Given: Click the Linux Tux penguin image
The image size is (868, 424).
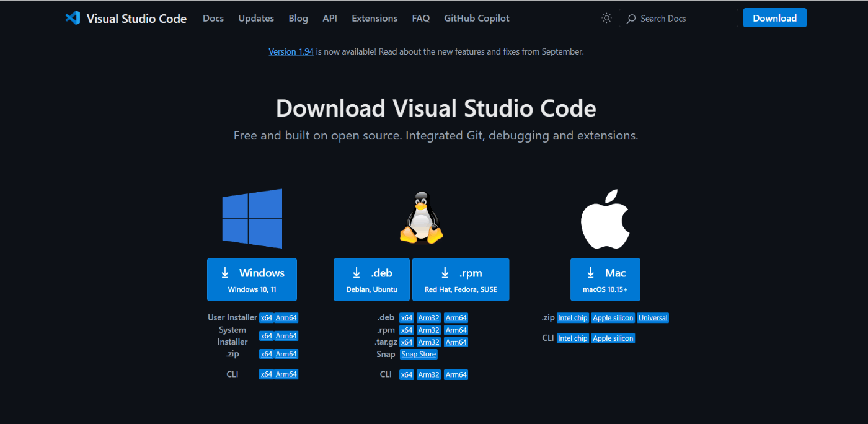Looking at the screenshot, I should 422,217.
